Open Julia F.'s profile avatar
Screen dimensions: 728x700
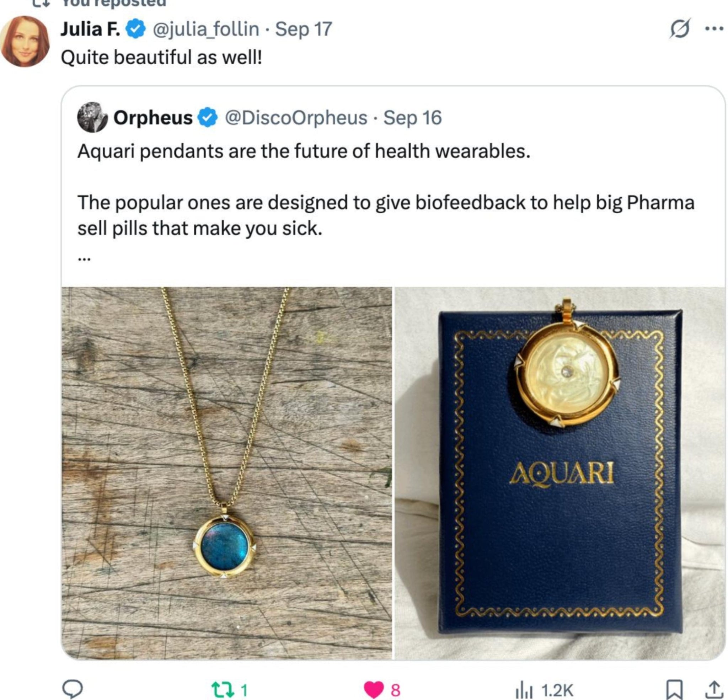click(25, 41)
